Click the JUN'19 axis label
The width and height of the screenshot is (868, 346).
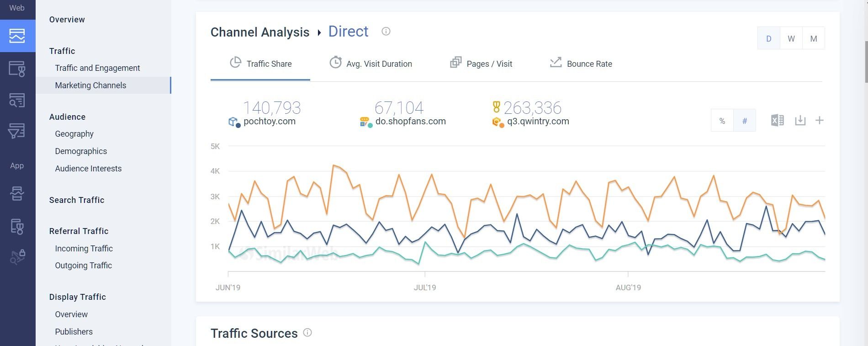pos(228,287)
